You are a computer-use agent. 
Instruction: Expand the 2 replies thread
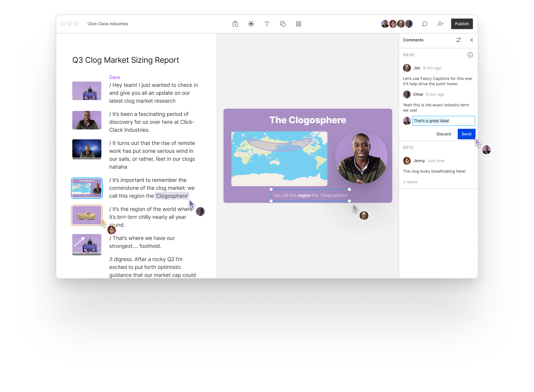click(410, 182)
